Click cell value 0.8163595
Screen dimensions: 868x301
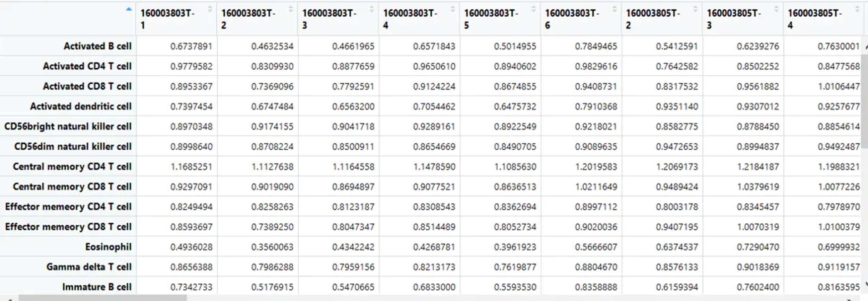pos(838,287)
